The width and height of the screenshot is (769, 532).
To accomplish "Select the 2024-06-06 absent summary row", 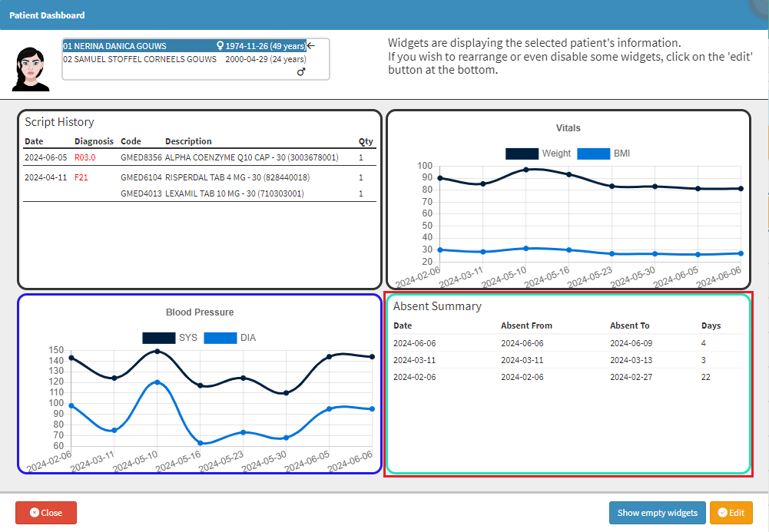I will tap(568, 343).
